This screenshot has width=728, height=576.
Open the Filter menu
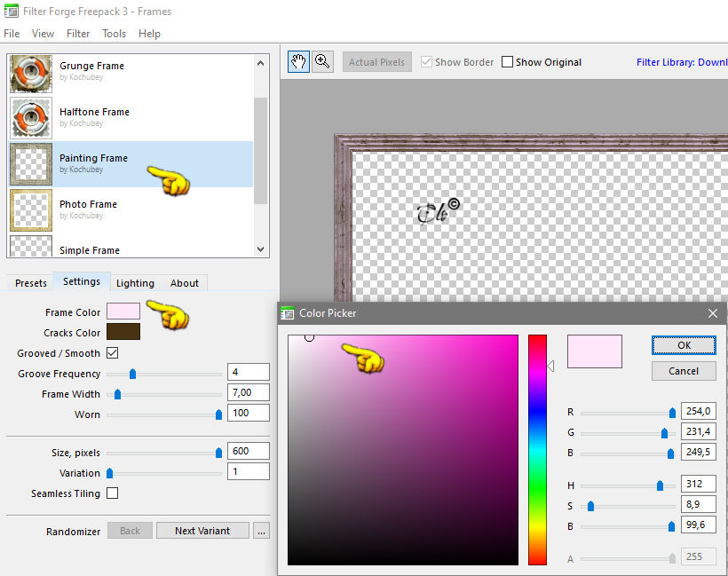coord(78,34)
